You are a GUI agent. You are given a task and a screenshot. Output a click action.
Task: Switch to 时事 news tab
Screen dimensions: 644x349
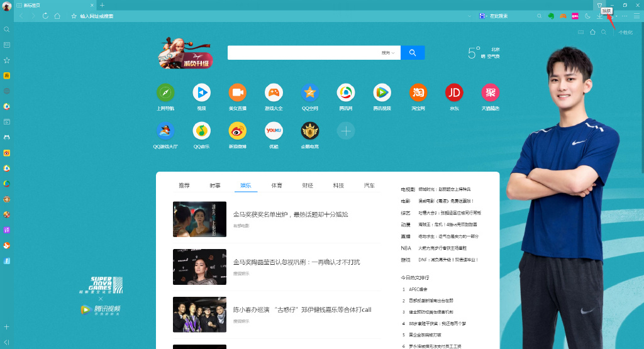[215, 186]
